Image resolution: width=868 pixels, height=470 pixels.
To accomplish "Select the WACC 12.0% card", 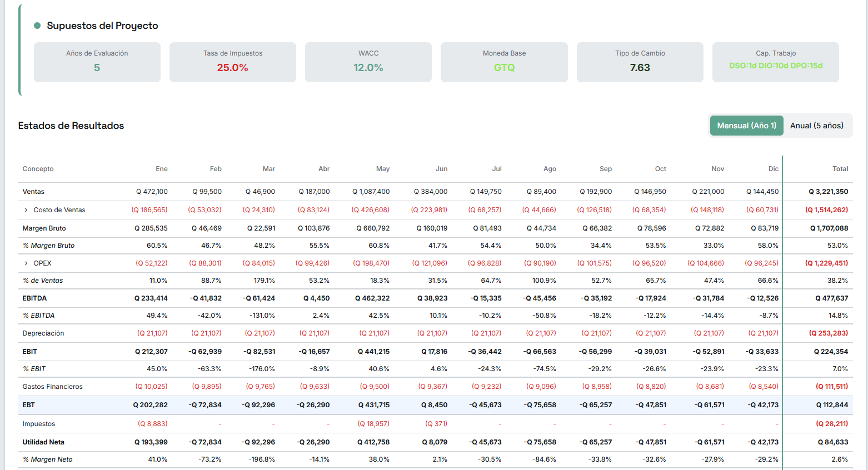I will pos(368,62).
